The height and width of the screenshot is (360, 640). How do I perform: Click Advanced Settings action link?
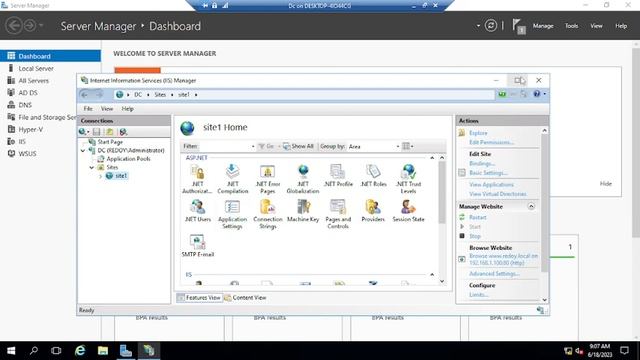coord(494,274)
